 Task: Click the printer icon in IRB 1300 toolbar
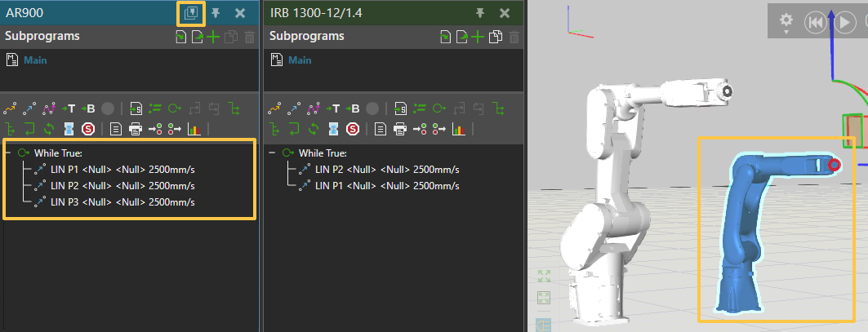[x=400, y=129]
